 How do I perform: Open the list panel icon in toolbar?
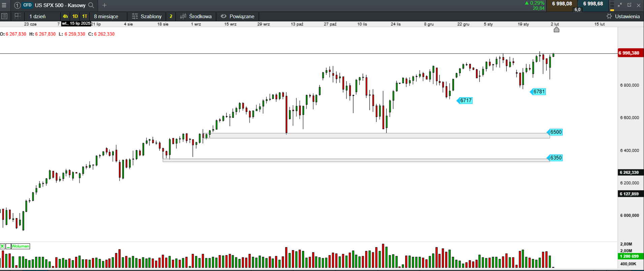(x=4, y=16)
